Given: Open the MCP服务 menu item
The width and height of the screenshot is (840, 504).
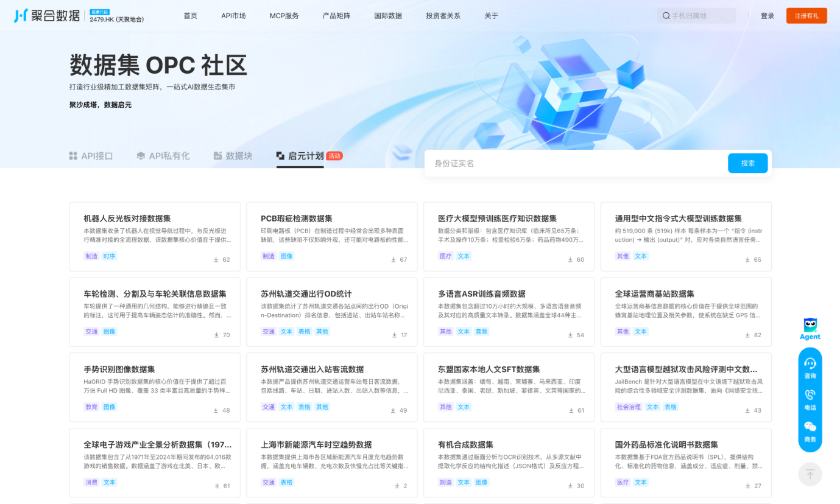Looking at the screenshot, I should pos(284,16).
